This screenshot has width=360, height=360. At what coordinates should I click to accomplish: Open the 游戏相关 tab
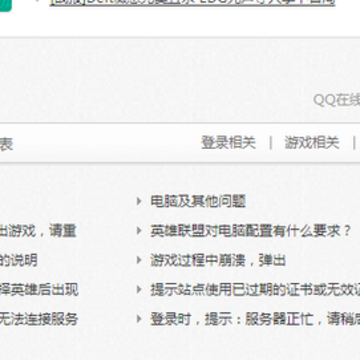coord(312,143)
